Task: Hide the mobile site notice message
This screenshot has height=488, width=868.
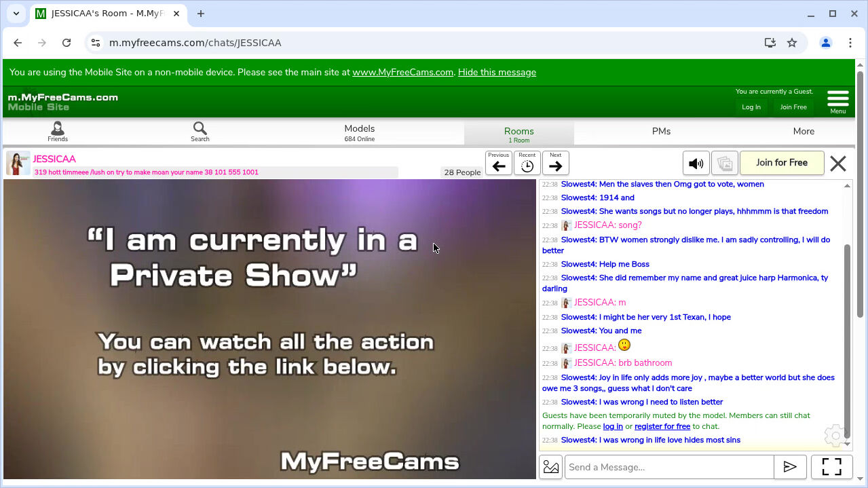Action: coord(497,72)
